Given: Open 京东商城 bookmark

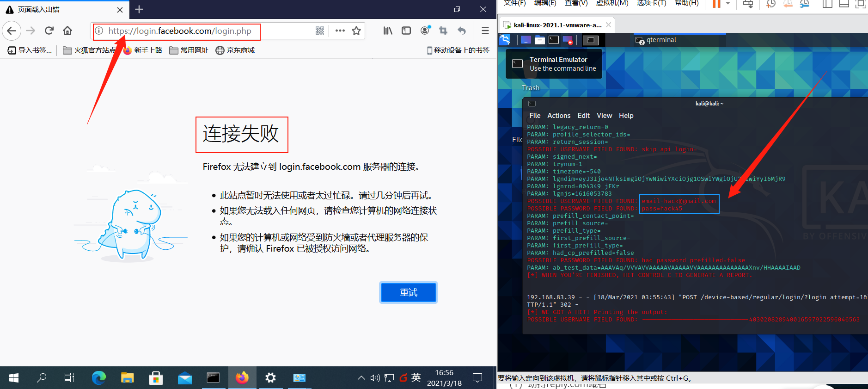Looking at the screenshot, I should [235, 50].
